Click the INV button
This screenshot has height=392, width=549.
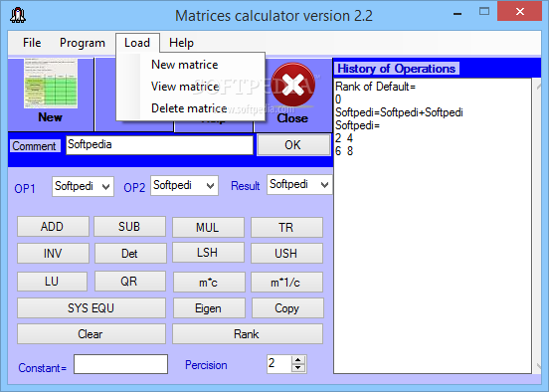[x=53, y=254]
